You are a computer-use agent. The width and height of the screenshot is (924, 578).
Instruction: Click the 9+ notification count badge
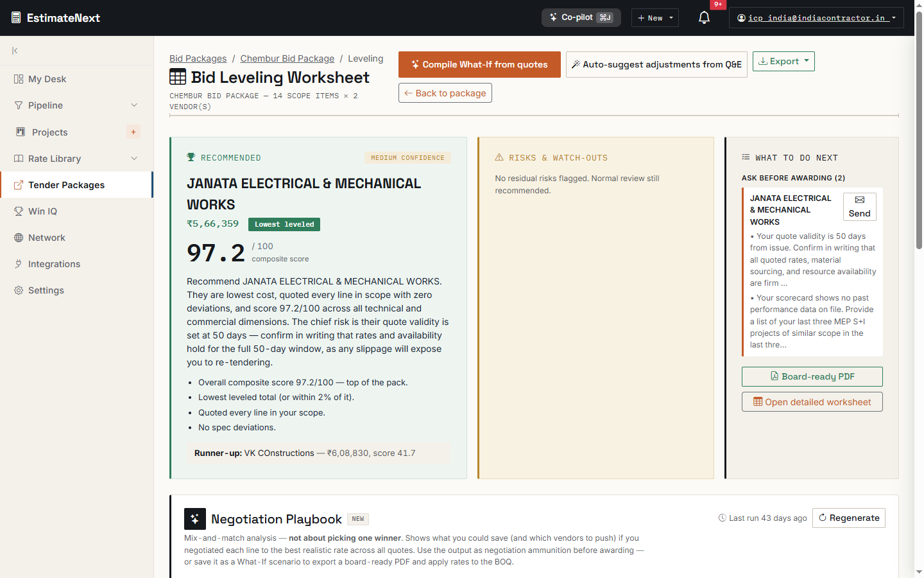point(718,4)
